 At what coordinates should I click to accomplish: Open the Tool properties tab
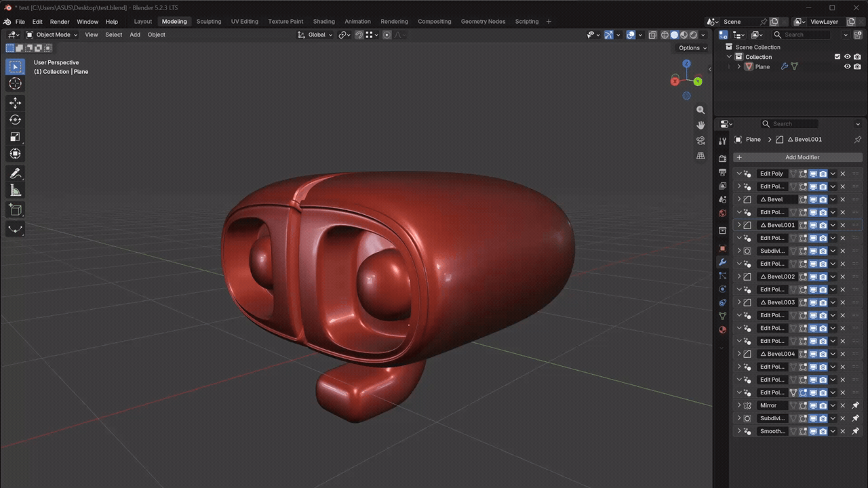click(722, 141)
